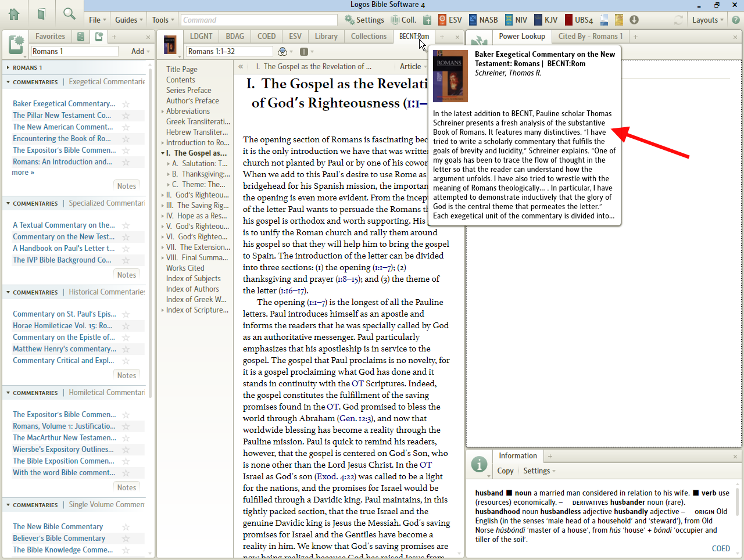
Task: Open the Guides menu
Action: (128, 20)
